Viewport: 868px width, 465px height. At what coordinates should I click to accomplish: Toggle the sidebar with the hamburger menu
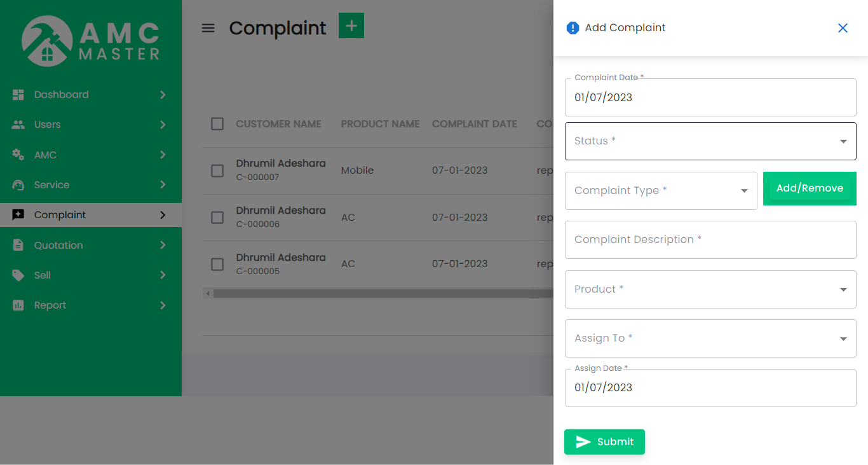click(208, 27)
